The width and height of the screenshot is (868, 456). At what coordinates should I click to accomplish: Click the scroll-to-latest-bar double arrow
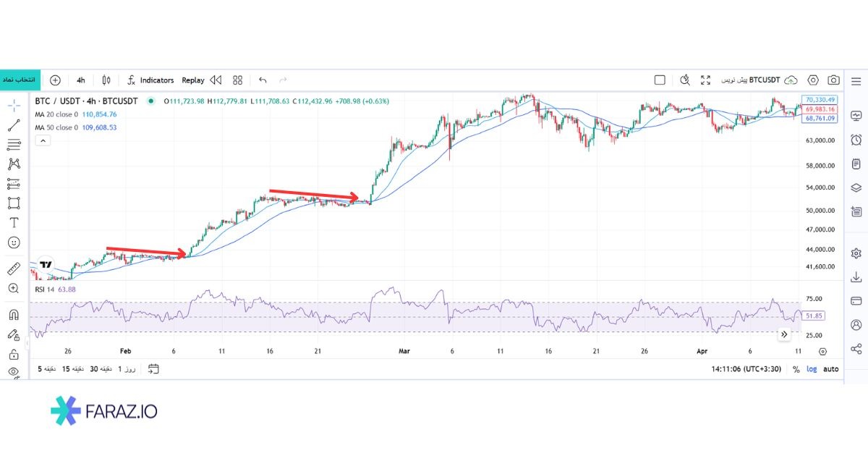(784, 334)
